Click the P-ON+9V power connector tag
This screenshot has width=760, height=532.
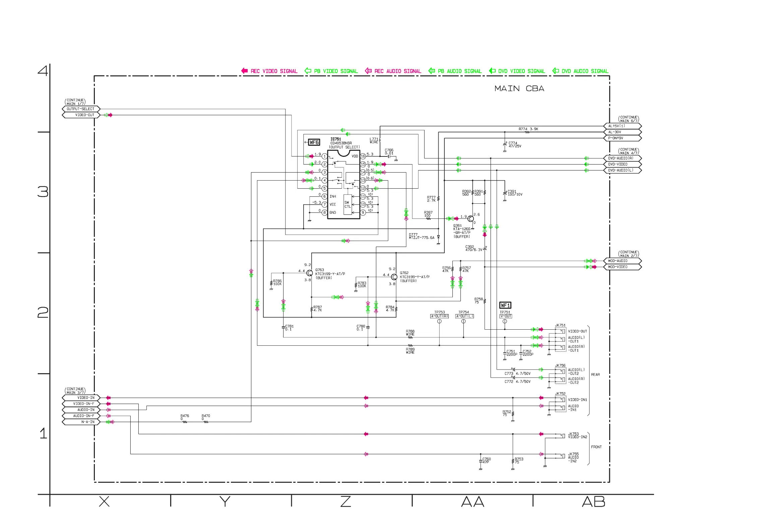622,138
